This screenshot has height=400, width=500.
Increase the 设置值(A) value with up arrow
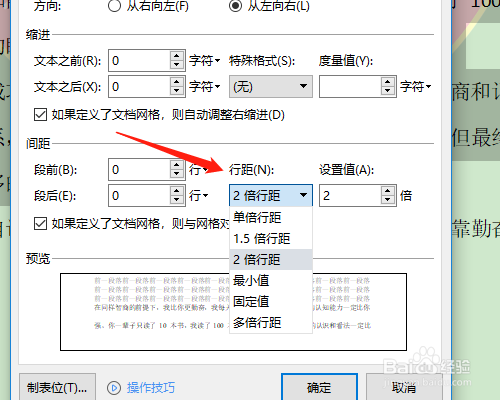(388, 190)
